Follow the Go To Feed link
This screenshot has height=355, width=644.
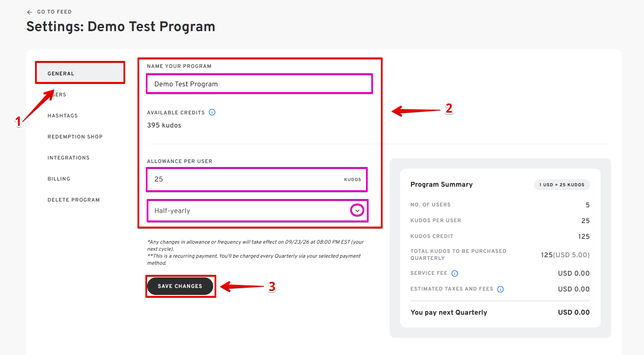click(54, 12)
